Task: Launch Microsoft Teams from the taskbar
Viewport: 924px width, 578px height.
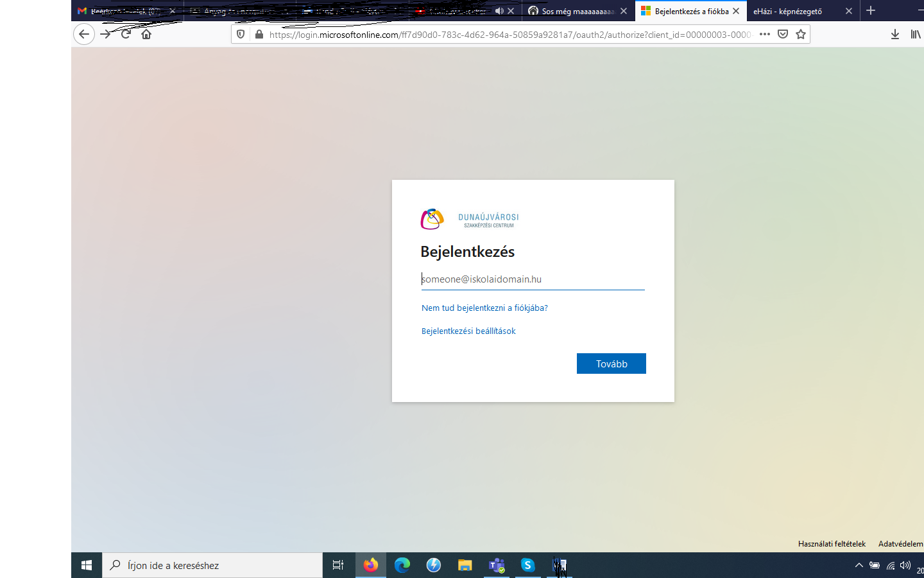Action: [497, 565]
